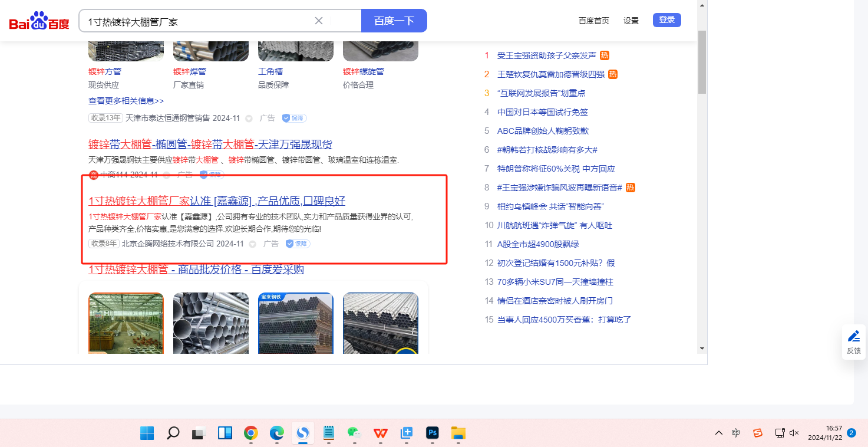
Task: Click the 宝来钢铁 labeled pipe thumbnail
Action: coord(296,323)
